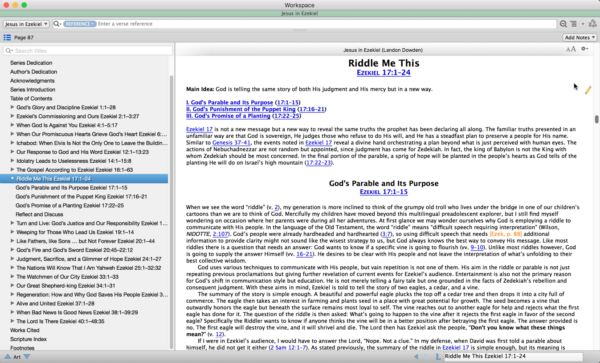Open the gear settings menu of the pane
Viewport: 600px width, 363px height.
pos(585,49)
